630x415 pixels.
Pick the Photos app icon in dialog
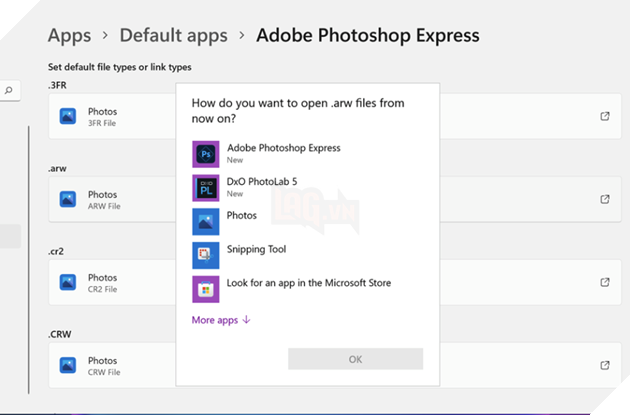pos(205,221)
